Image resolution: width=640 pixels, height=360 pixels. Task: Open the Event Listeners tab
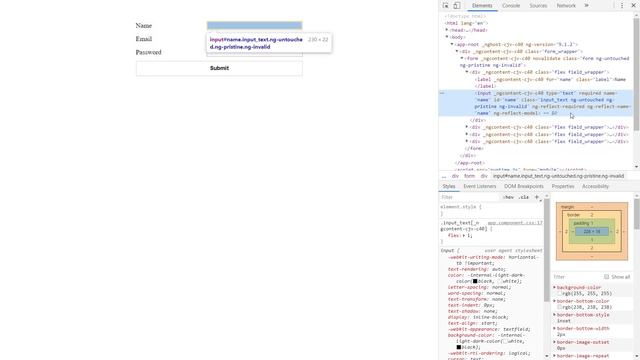(480, 187)
